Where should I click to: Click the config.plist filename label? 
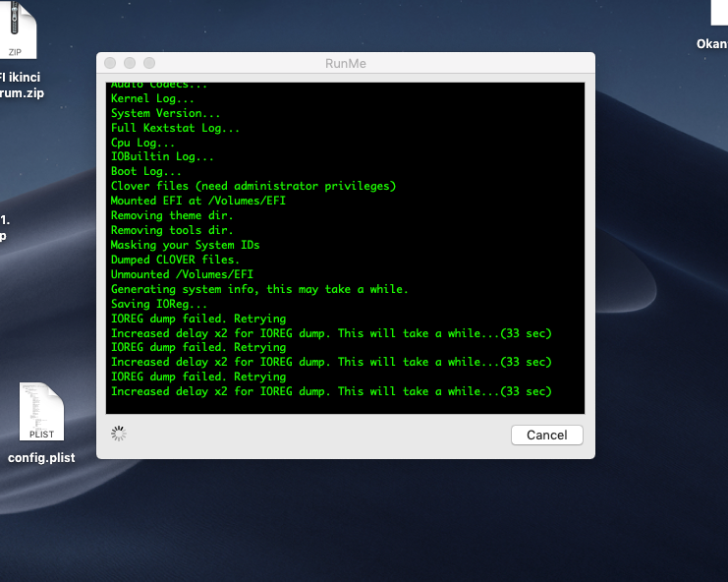coord(41,457)
